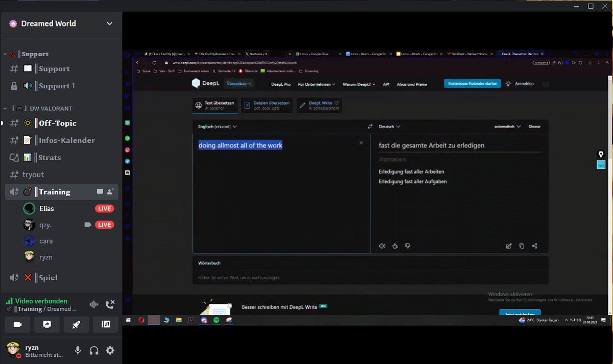Copy the translation with the copy icon
613x364 pixels.
(522, 246)
